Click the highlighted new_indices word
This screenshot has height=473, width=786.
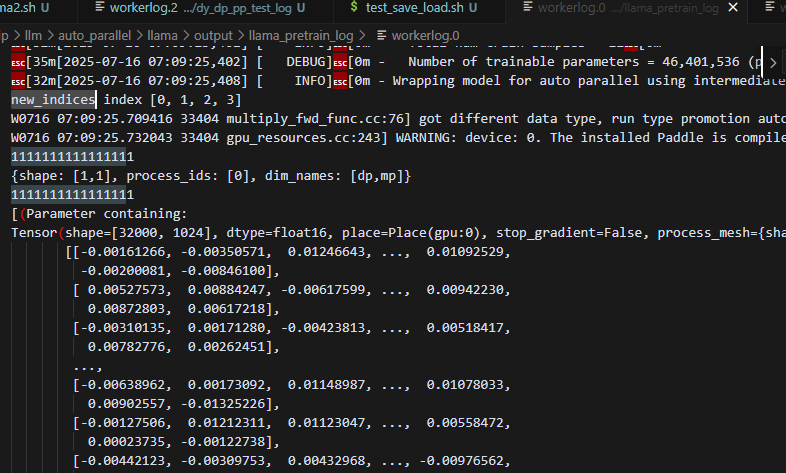click(54, 99)
